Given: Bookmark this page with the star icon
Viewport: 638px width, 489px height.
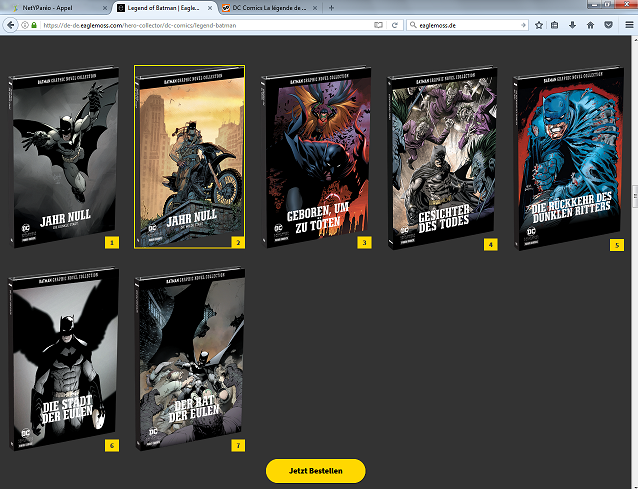Looking at the screenshot, I should tap(539, 25).
